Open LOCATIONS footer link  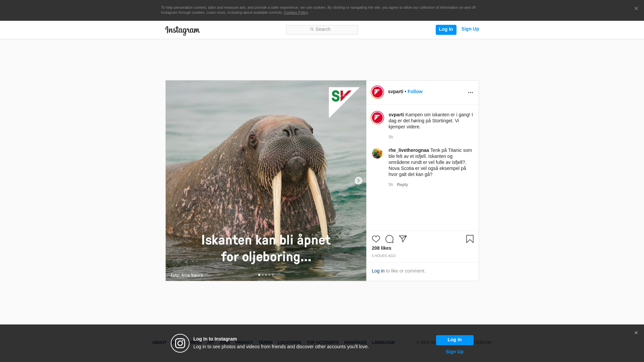289,343
